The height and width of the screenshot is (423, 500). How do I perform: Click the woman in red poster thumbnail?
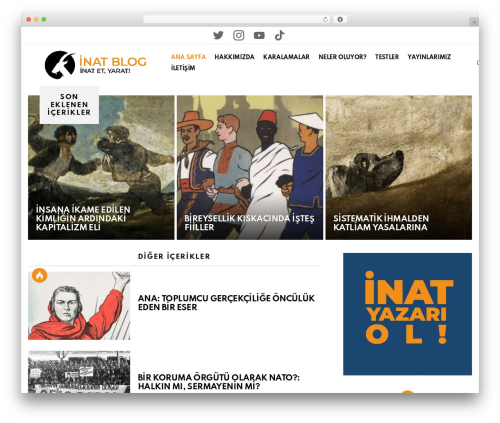(x=79, y=306)
